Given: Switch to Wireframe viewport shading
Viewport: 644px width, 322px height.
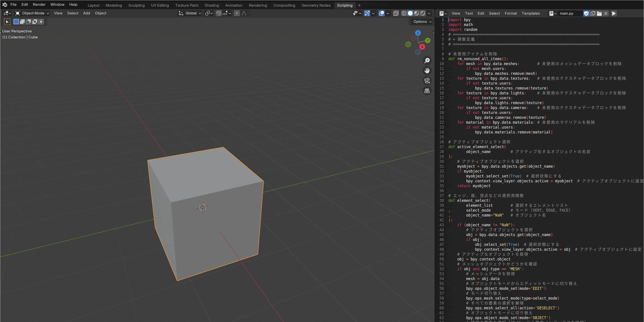Looking at the screenshot, I should [404, 13].
